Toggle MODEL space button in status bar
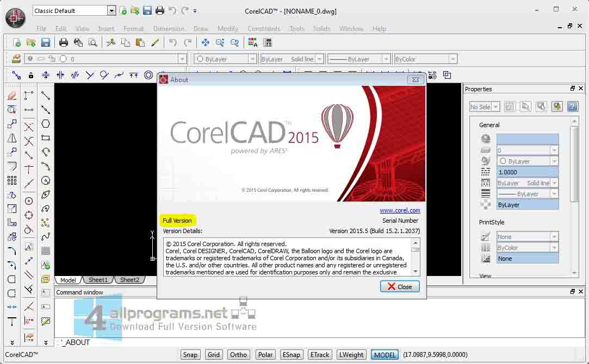This screenshot has height=364, width=589. (385, 355)
